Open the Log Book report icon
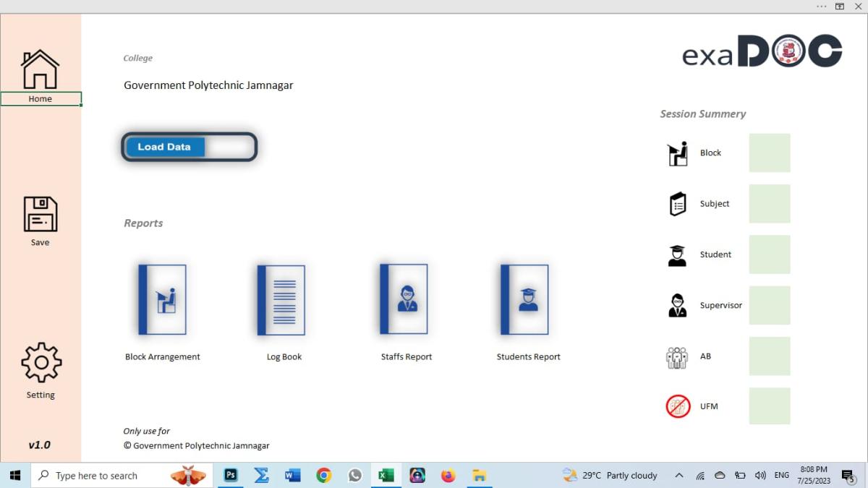868x488 pixels. pyautogui.click(x=282, y=300)
